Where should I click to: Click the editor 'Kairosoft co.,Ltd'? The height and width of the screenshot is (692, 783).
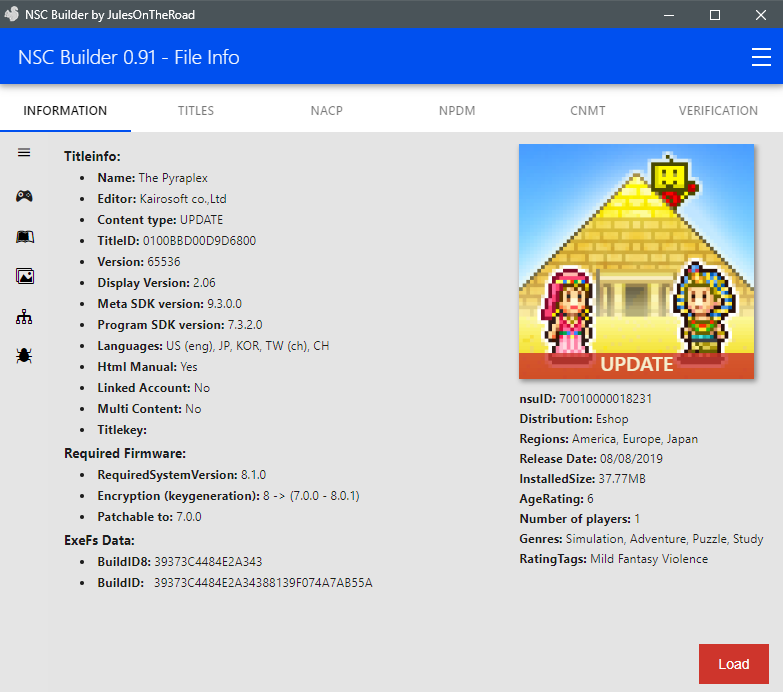click(183, 199)
